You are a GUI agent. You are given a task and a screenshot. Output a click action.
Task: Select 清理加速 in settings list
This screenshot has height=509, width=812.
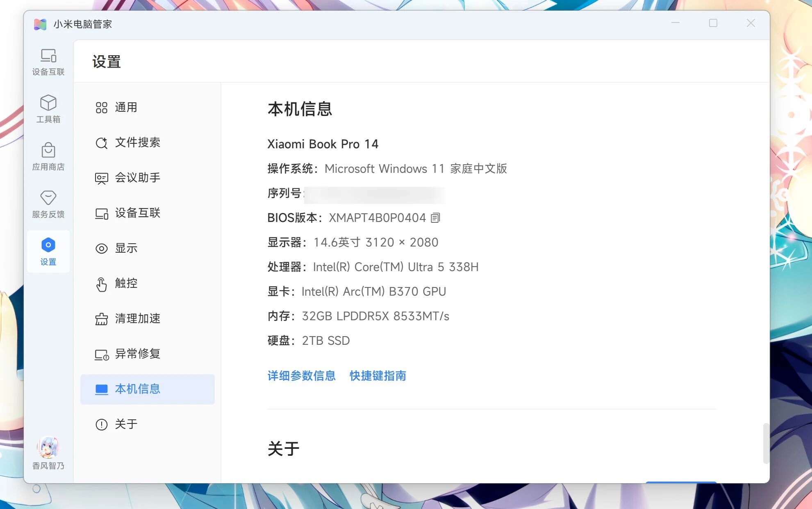click(x=137, y=319)
